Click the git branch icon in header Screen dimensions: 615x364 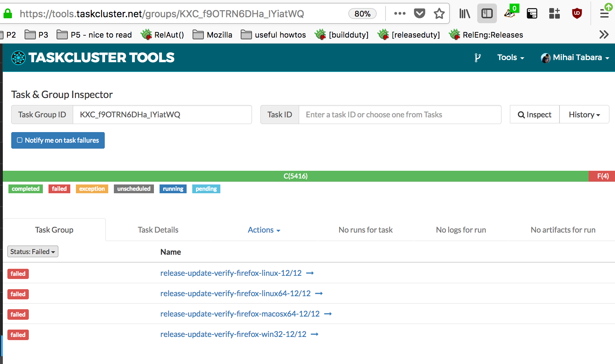coord(478,58)
